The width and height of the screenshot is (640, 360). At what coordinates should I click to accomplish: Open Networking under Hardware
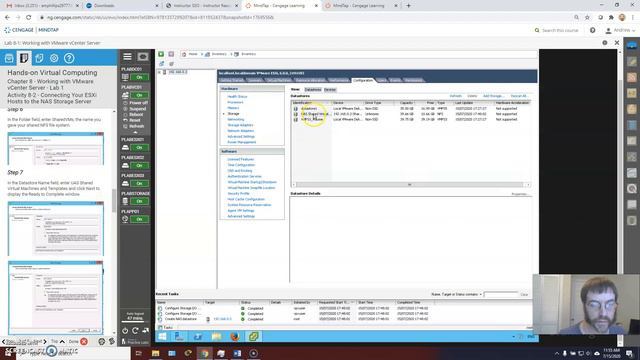click(236, 120)
